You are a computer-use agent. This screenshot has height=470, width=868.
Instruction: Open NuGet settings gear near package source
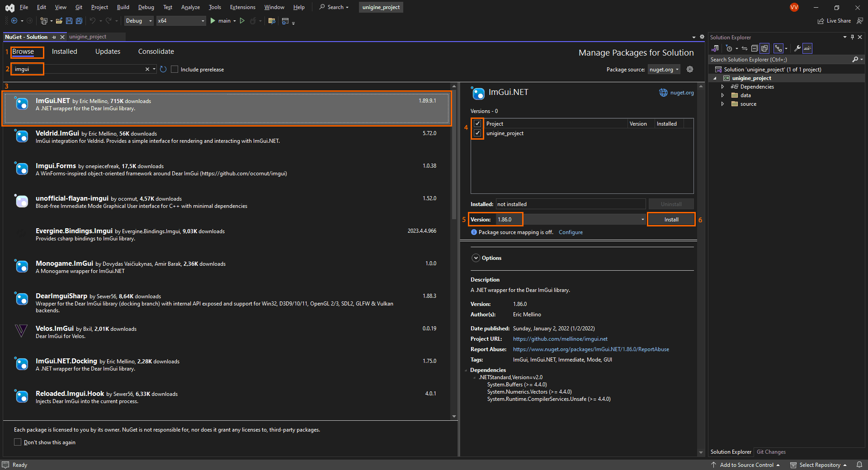[x=690, y=69]
